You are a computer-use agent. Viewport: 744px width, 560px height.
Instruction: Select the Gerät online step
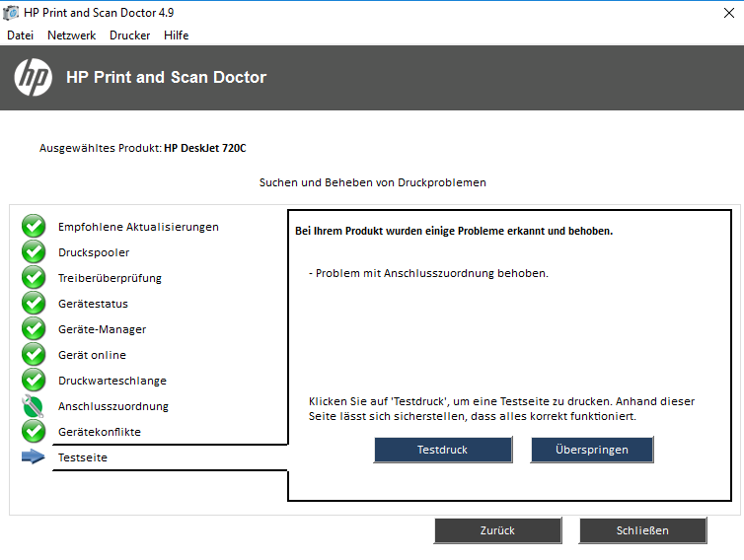(92, 355)
